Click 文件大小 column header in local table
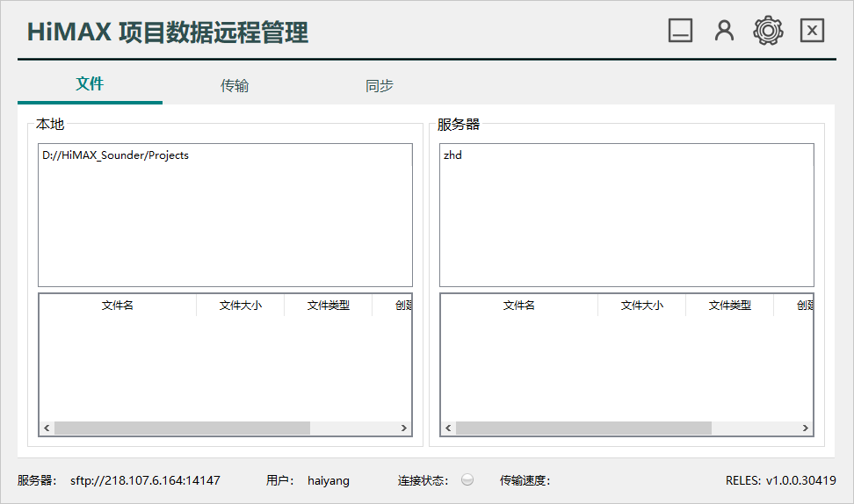This screenshot has width=854, height=504. (240, 306)
